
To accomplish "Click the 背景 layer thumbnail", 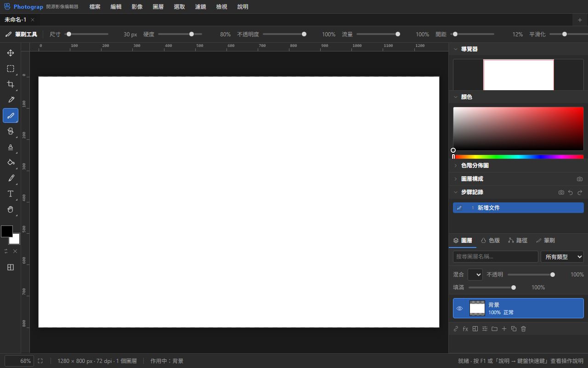I will [x=477, y=308].
